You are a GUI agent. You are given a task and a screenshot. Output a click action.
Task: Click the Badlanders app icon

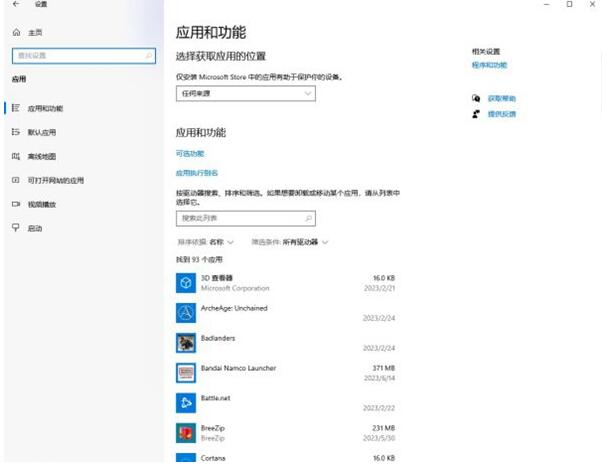point(186,343)
